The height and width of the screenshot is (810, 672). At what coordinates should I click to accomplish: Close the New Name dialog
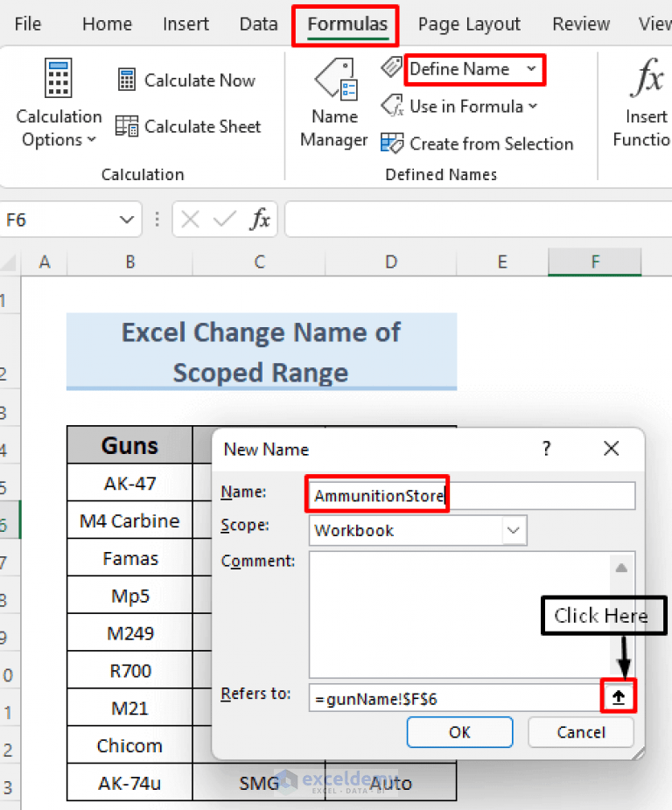tap(612, 449)
